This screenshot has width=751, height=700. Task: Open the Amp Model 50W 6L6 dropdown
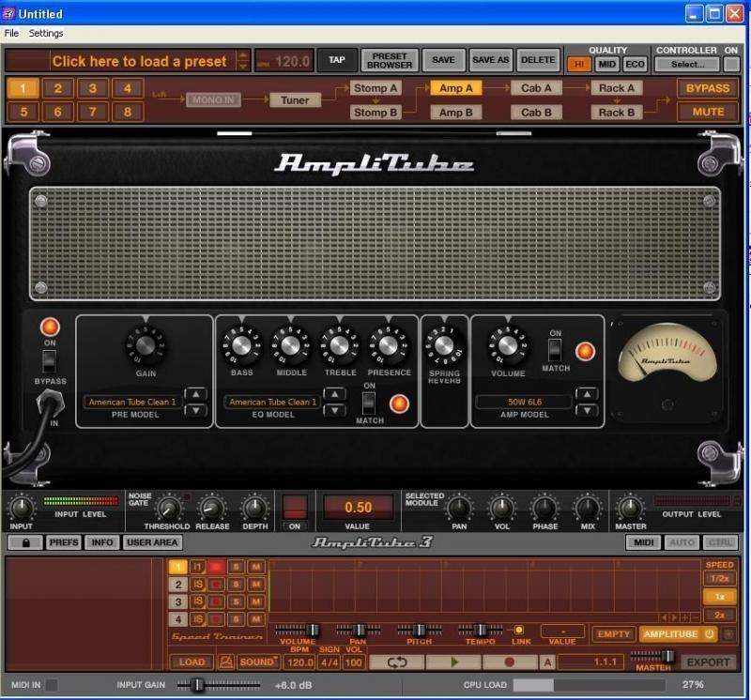pyautogui.click(x=523, y=403)
